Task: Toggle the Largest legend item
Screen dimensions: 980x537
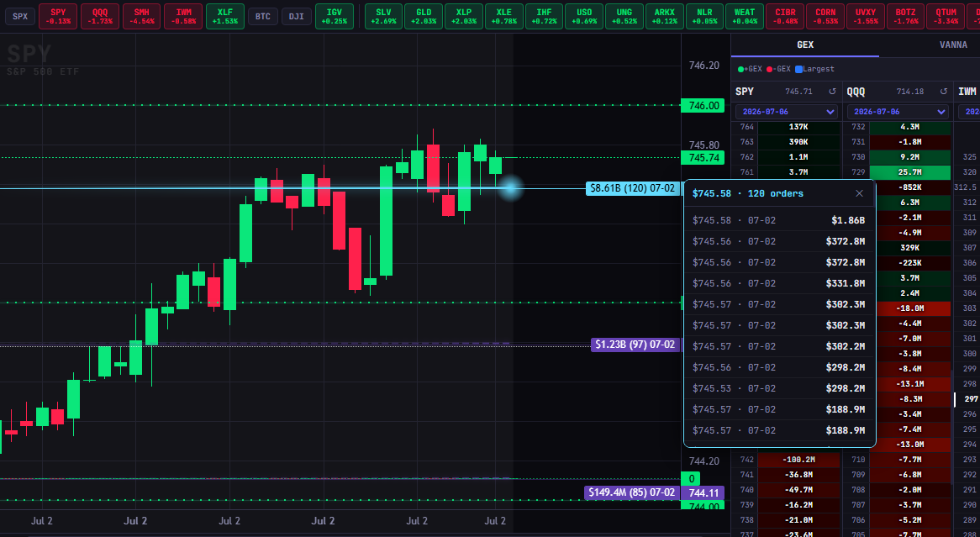Action: tap(814, 70)
